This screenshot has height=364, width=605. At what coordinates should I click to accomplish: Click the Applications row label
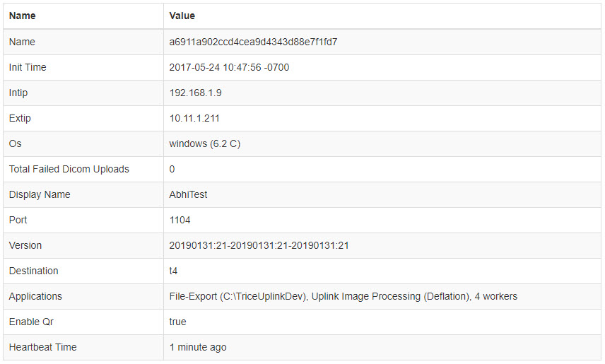[35, 296]
